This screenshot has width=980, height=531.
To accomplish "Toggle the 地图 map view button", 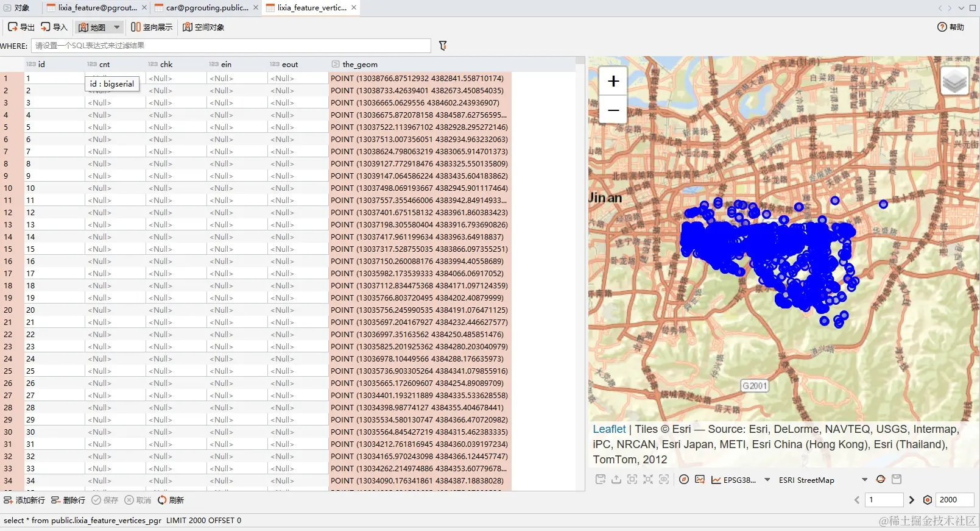I will point(92,27).
